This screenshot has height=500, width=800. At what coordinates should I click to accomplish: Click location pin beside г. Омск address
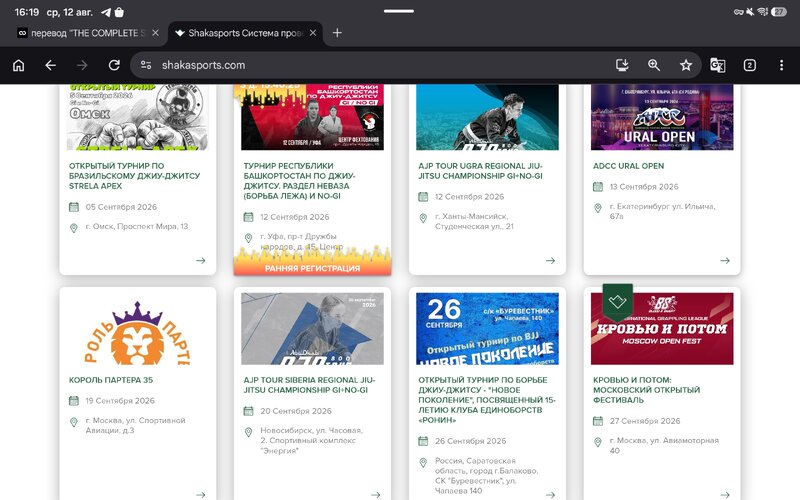[74, 228]
